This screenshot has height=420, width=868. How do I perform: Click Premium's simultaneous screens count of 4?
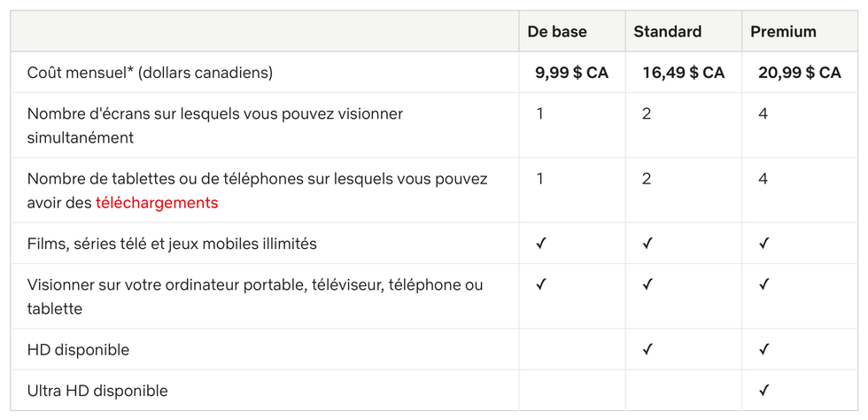[763, 114]
